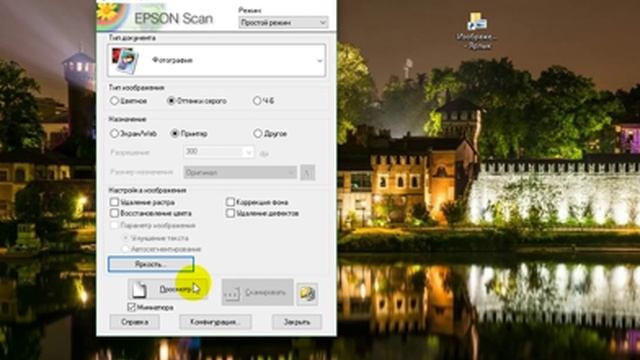Enable Коррекция фона checkbox
This screenshot has height=360, width=640.
click(231, 202)
